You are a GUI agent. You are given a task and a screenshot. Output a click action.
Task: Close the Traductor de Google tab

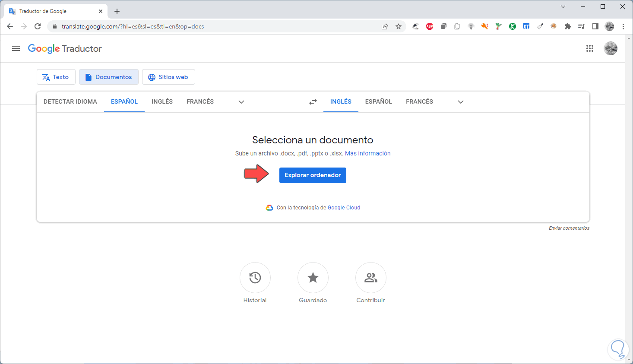[x=101, y=11]
